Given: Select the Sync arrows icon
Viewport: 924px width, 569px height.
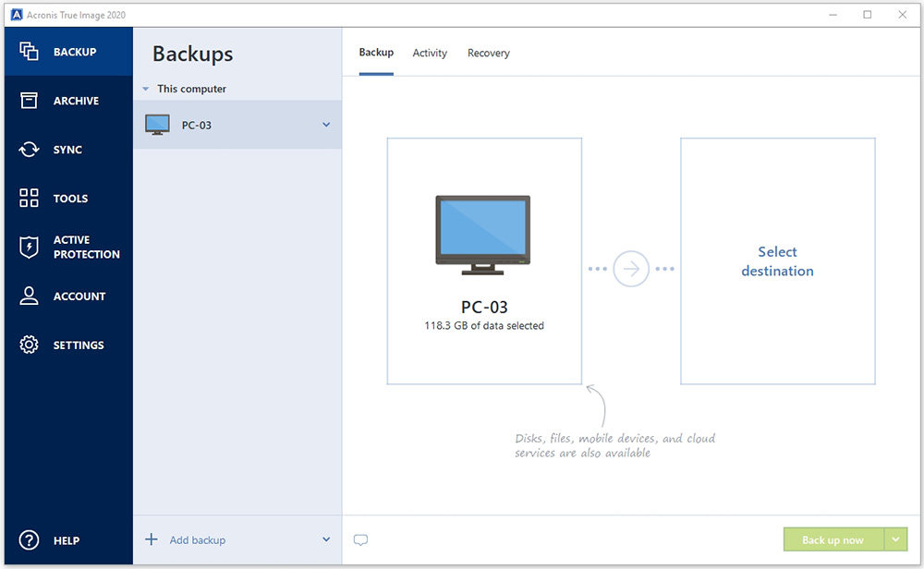Looking at the screenshot, I should 29,149.
